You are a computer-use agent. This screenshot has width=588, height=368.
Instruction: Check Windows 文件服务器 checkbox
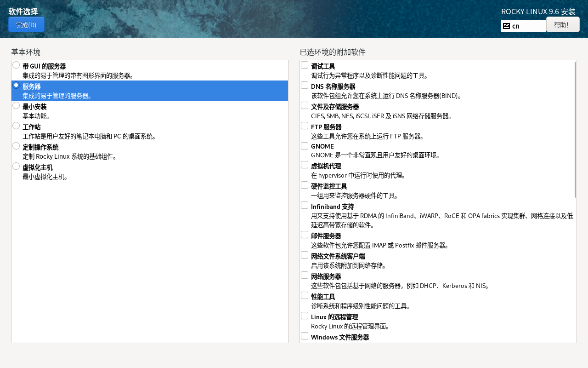[x=305, y=336]
